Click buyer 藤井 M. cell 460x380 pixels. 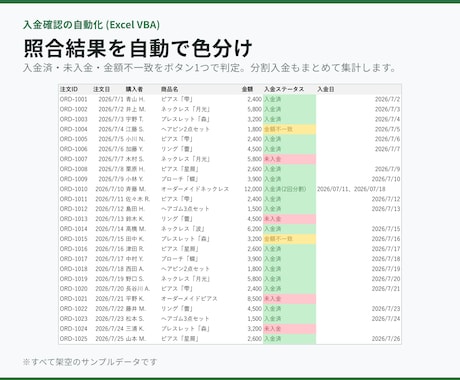(x=135, y=309)
